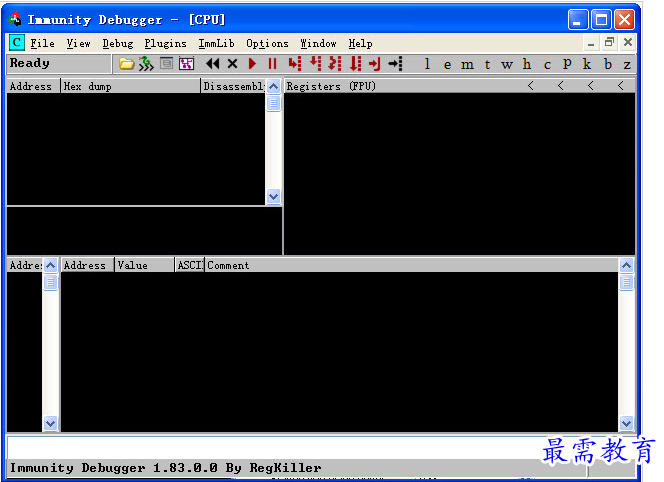Pause execution with red pause icon
The image size is (664, 482).
pos(272,64)
